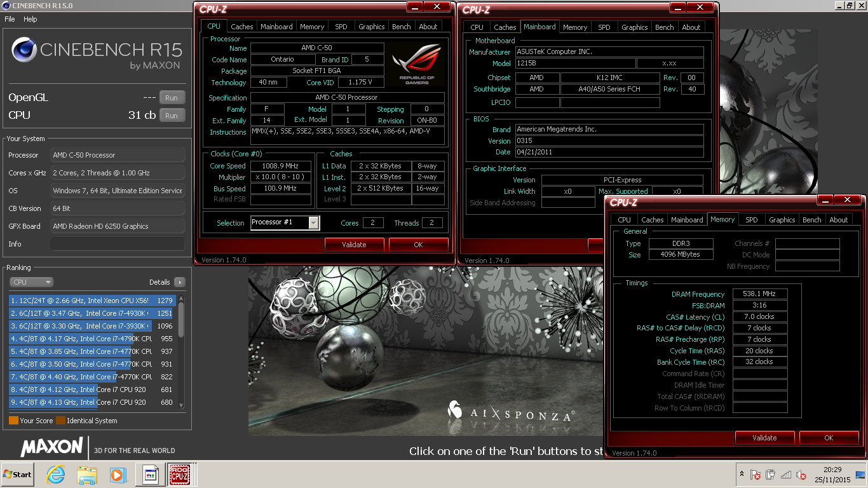Screen dimensions: 868x488
Task: Click OK in the Memory CPU-Z window
Action: [x=829, y=438]
